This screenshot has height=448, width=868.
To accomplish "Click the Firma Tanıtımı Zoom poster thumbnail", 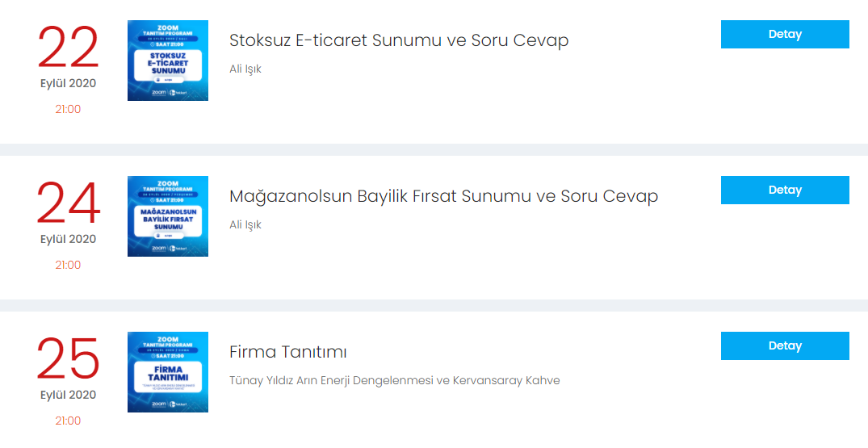I will [x=168, y=372].
